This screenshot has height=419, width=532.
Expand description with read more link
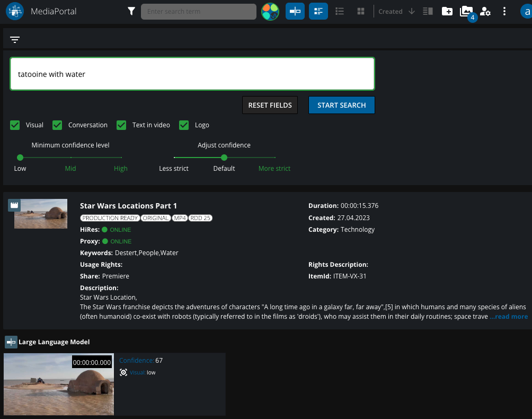[x=509, y=317]
